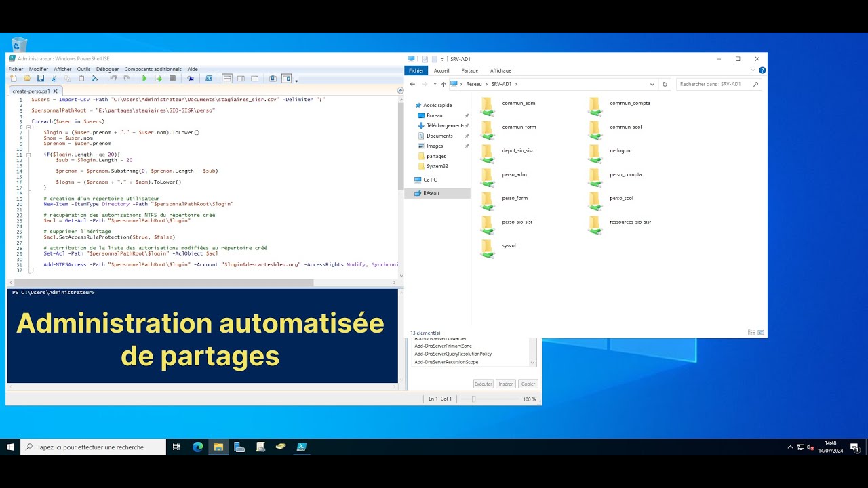This screenshot has width=868, height=488.
Task: Open the ISE toolbar overflow options
Action: point(296,81)
